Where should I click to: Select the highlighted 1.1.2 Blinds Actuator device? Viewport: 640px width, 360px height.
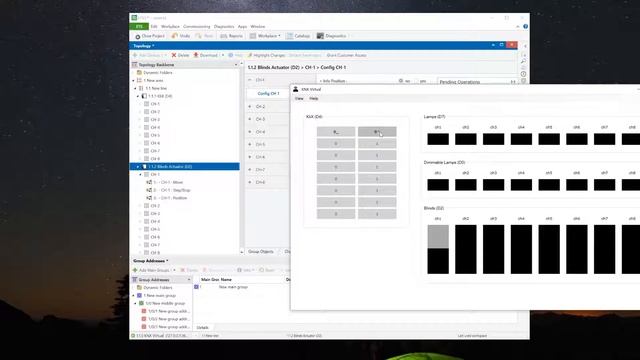[184, 167]
